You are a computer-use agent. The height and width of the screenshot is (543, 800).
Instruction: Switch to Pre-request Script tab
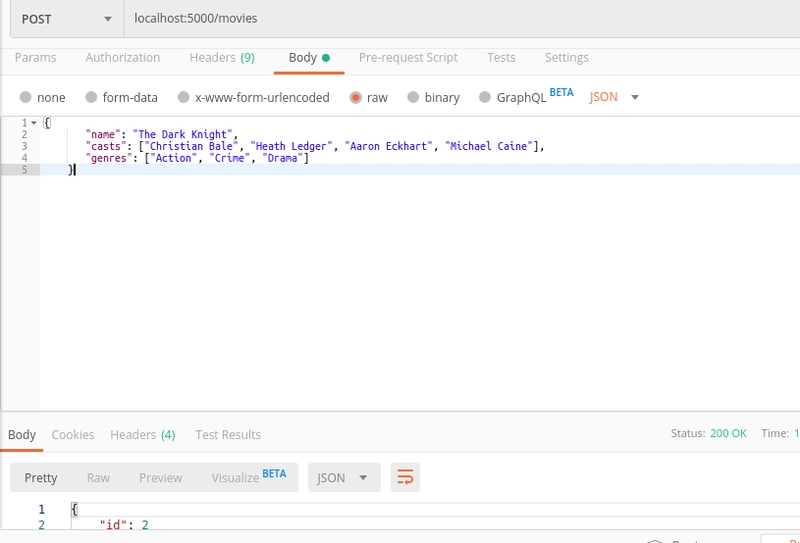[x=408, y=58]
